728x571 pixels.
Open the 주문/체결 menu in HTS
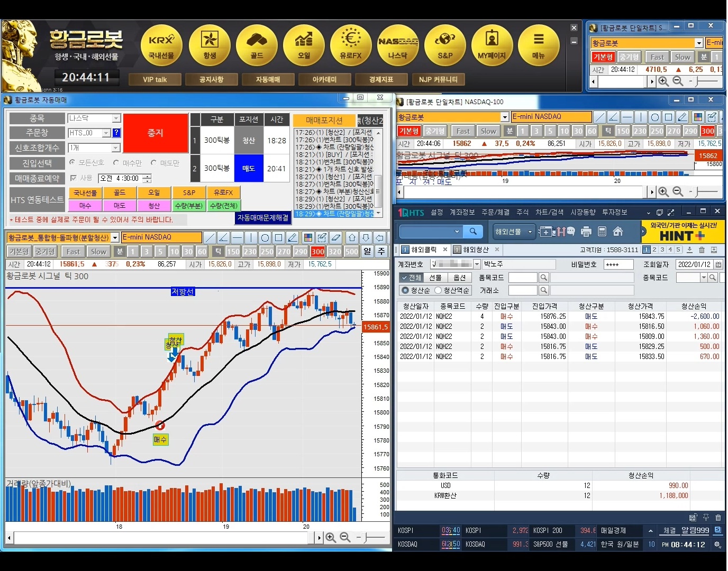[495, 212]
